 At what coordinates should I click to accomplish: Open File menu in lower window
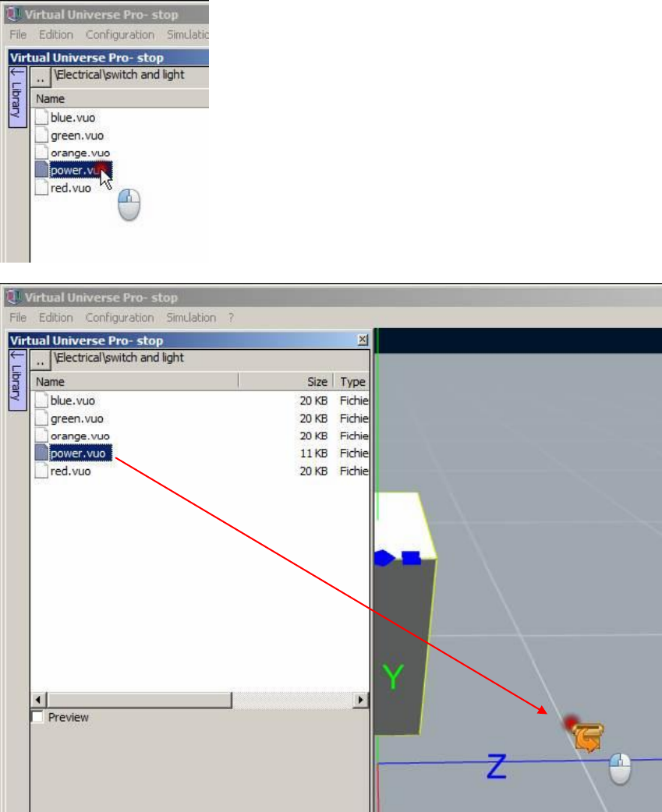coord(18,317)
